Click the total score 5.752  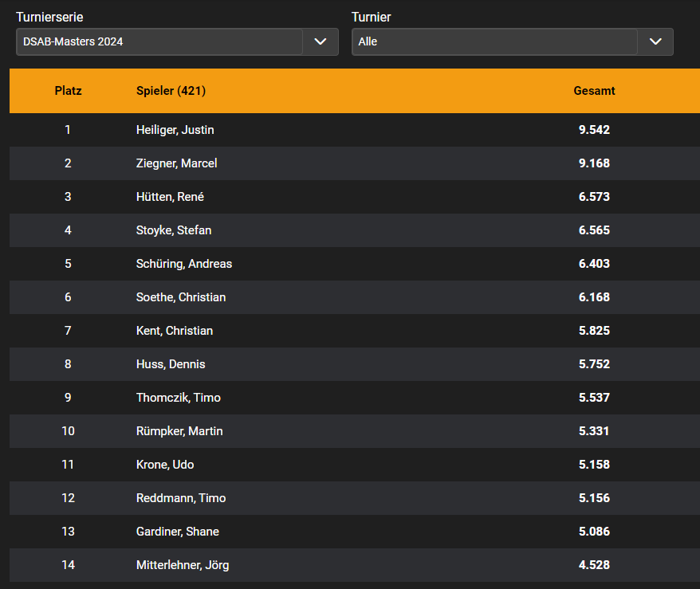tap(594, 364)
